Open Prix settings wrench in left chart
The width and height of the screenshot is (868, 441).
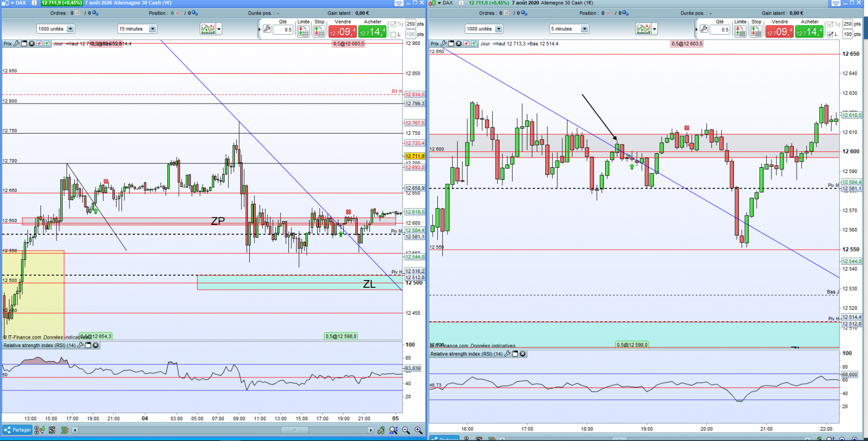pos(17,43)
